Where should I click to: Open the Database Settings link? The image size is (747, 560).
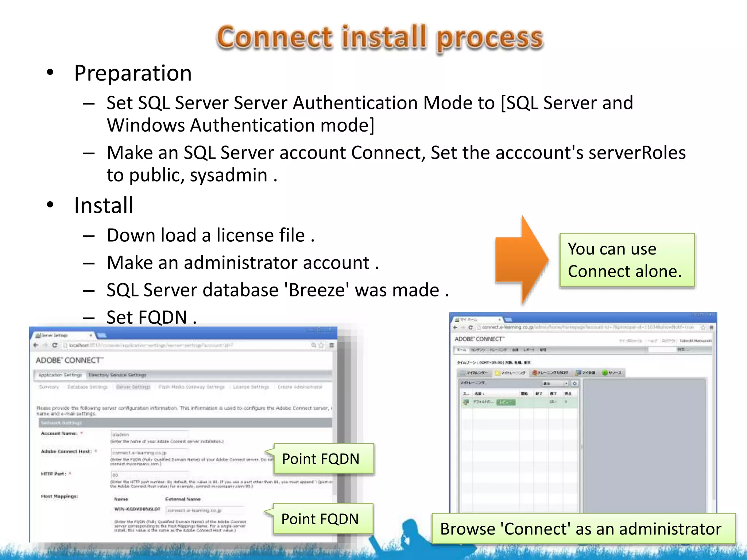click(88, 387)
